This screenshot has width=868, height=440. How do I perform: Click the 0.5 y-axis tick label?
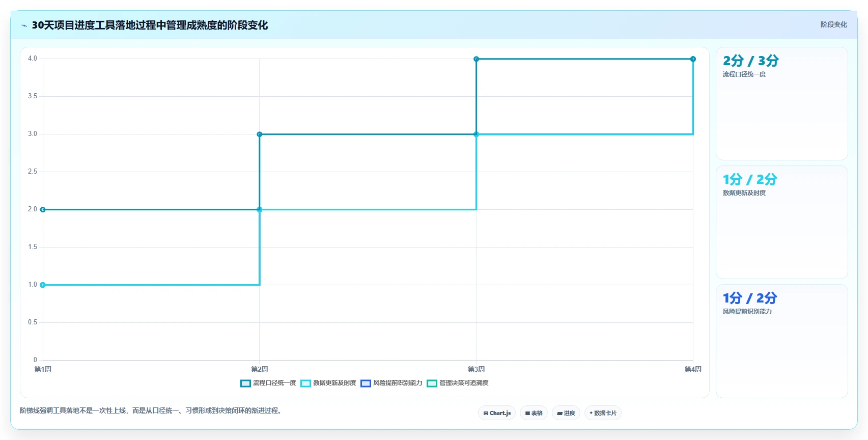click(33, 322)
